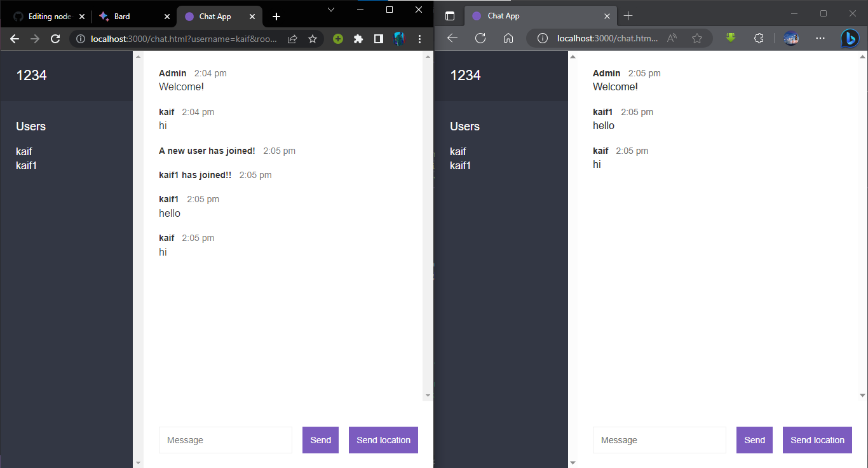The height and width of the screenshot is (468, 868).
Task: Click the green plus extension icon in Chrome
Action: point(338,38)
